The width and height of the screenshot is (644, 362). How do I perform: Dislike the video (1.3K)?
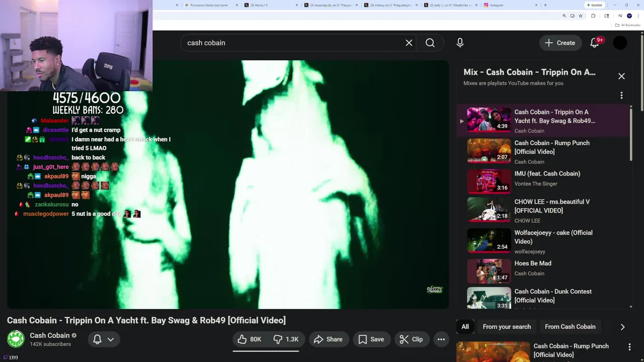point(285,339)
